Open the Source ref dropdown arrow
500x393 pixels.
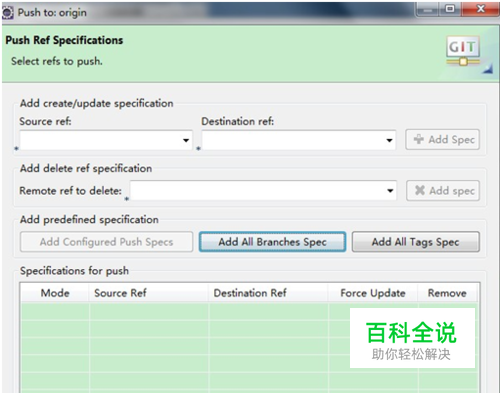click(x=186, y=140)
